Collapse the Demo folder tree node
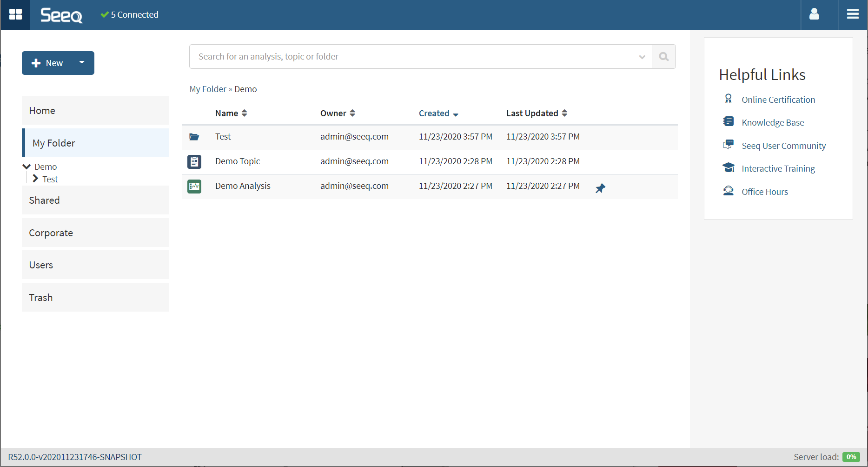Viewport: 868px width, 467px height. (x=27, y=167)
